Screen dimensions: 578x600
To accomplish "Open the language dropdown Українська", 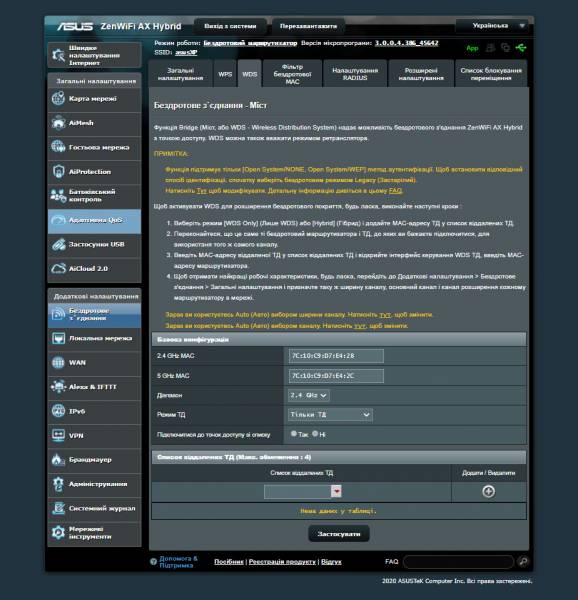I will [492, 26].
